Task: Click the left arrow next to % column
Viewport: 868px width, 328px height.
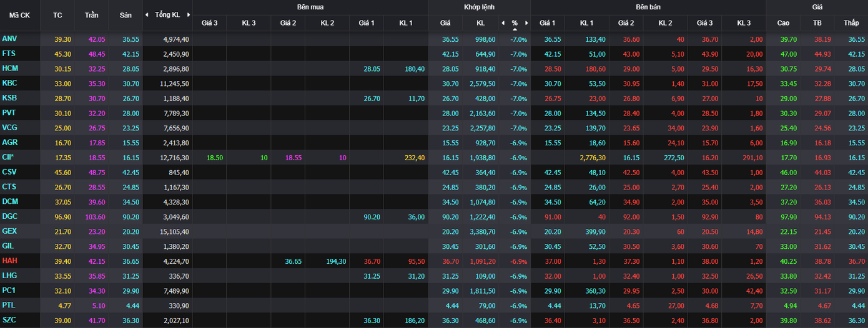Action: (503, 23)
